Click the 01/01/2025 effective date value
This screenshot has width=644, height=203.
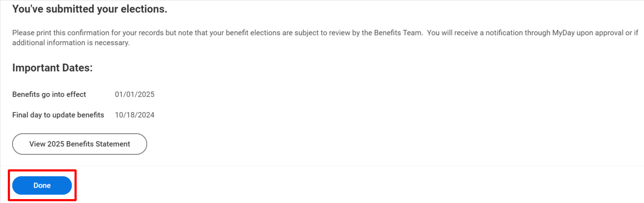[135, 94]
